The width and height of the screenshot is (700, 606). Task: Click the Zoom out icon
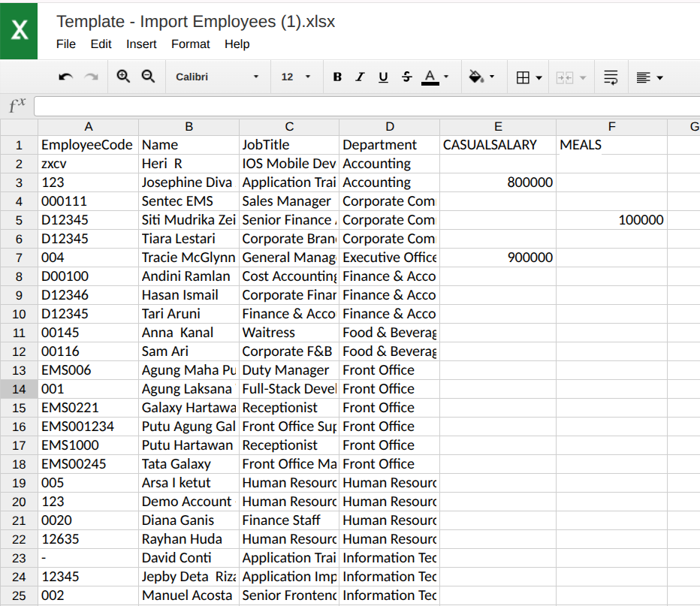(147, 77)
